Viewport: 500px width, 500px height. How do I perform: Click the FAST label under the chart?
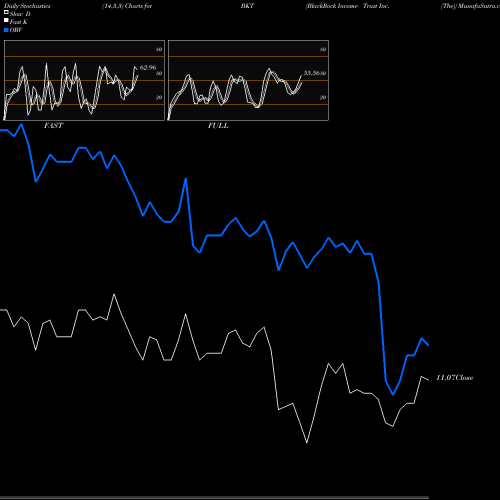[53, 126]
